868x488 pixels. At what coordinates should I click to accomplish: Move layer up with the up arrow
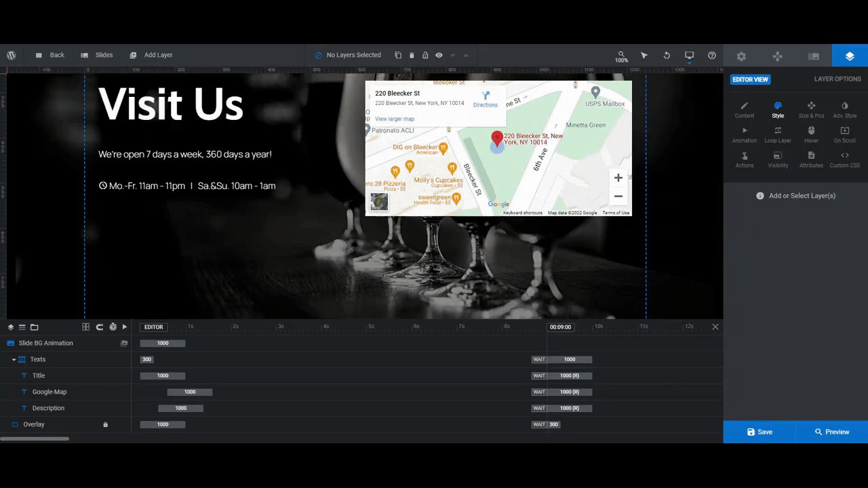pyautogui.click(x=466, y=55)
